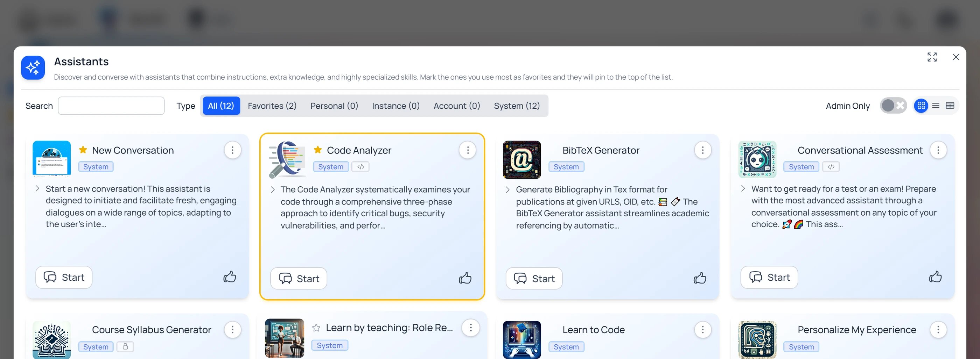Start the BibTeX Generator assistant
Screen dimensions: 980x359
(534, 279)
